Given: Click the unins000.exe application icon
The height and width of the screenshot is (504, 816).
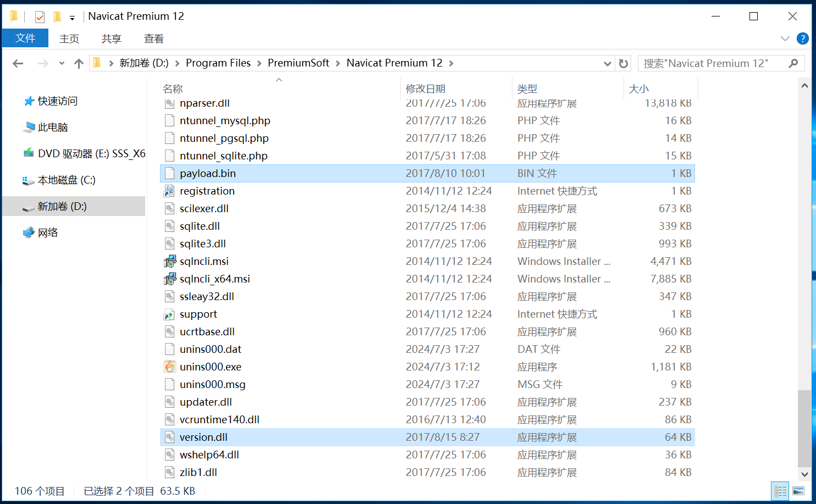Looking at the screenshot, I should [170, 367].
